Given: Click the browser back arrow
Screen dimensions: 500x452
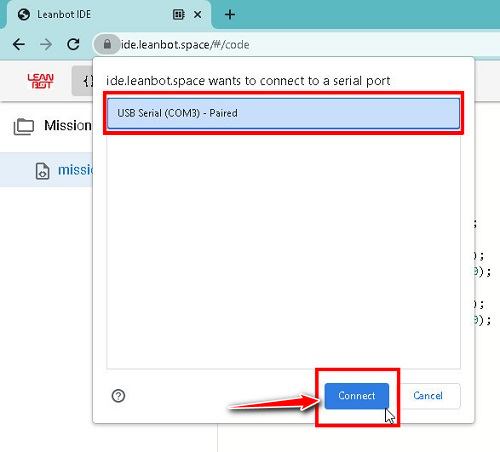Looking at the screenshot, I should coord(19,44).
